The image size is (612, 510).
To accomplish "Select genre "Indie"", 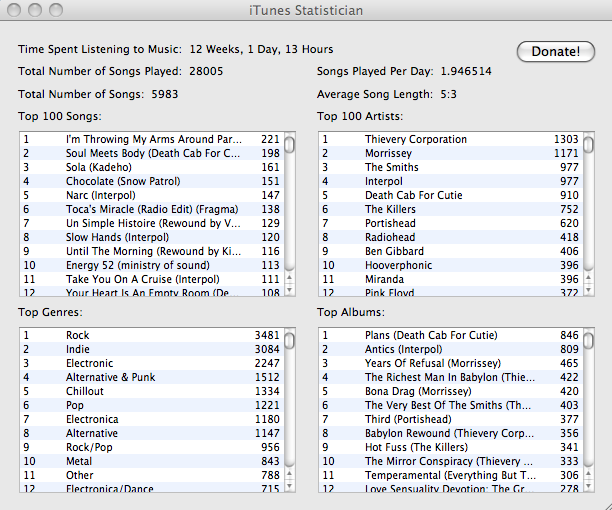I will click(x=152, y=349).
